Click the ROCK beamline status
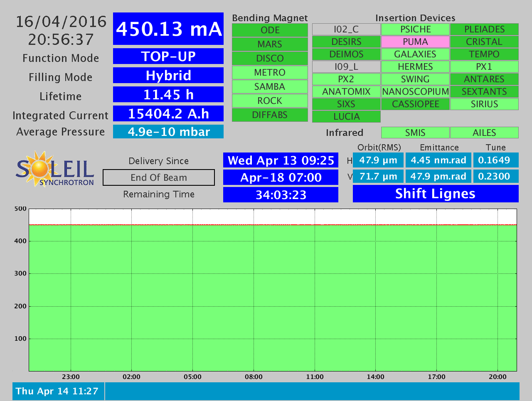The width and height of the screenshot is (532, 401). coord(270,101)
